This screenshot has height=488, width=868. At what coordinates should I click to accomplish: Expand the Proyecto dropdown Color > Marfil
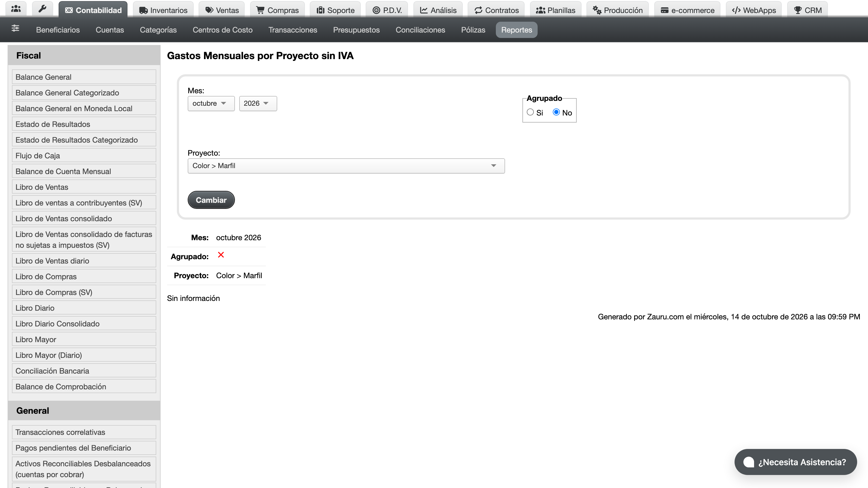pyautogui.click(x=346, y=166)
